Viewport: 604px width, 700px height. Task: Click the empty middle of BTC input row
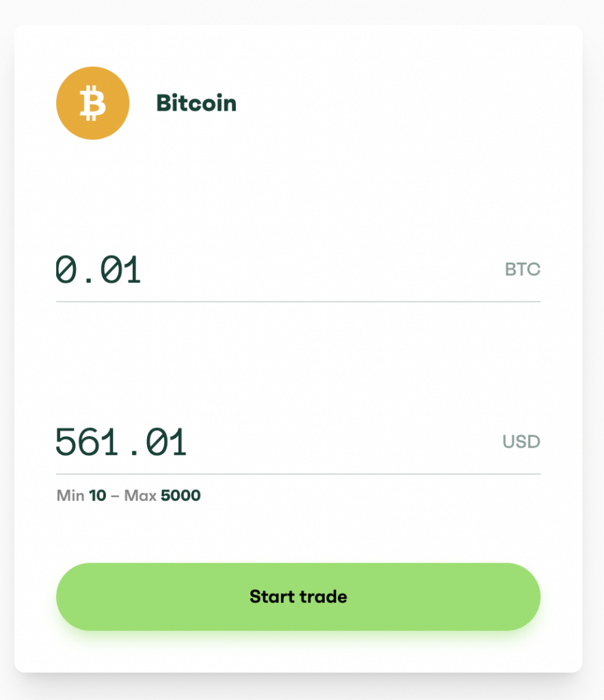(x=321, y=269)
